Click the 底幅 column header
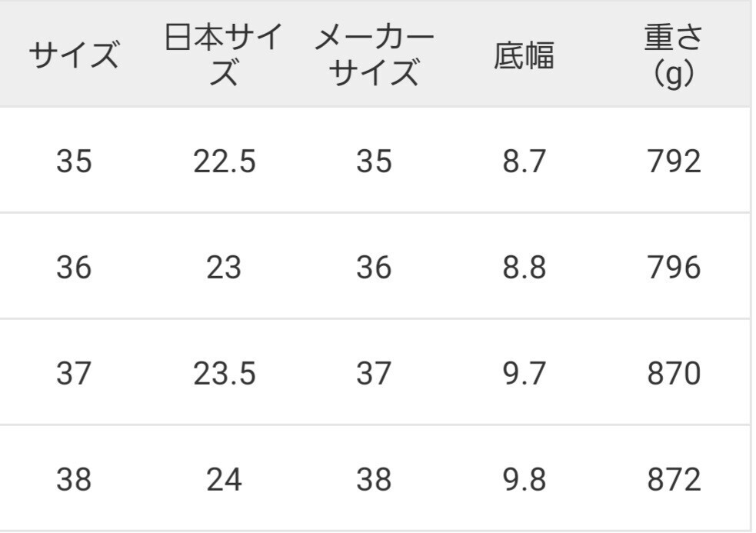 (x=524, y=55)
